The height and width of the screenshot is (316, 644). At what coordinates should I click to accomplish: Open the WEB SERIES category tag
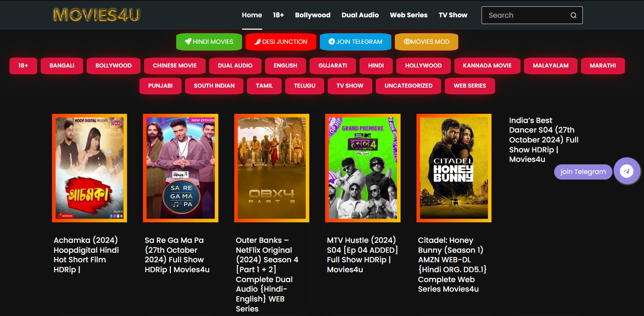[470, 86]
